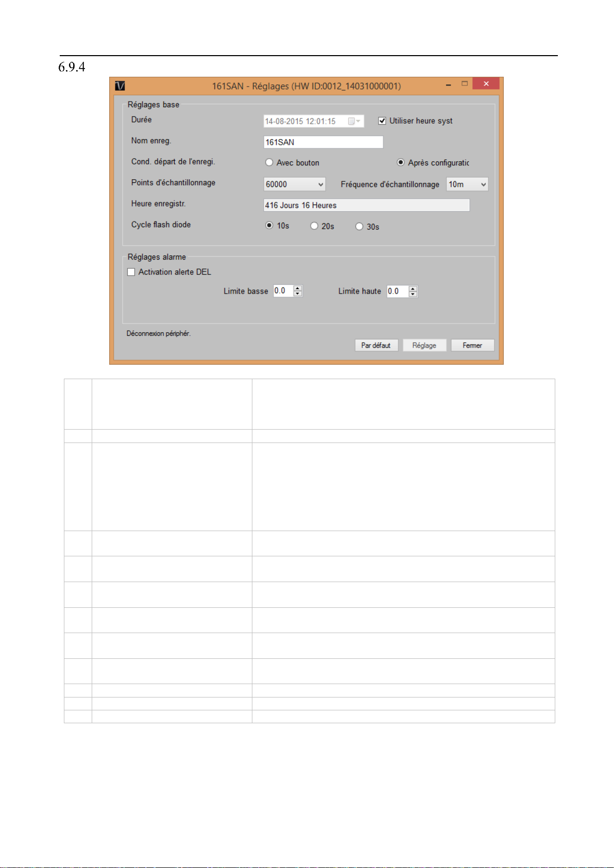Select 'Après configuration' radio option
Screen dimensions: 614x868
pyautogui.click(x=401, y=162)
